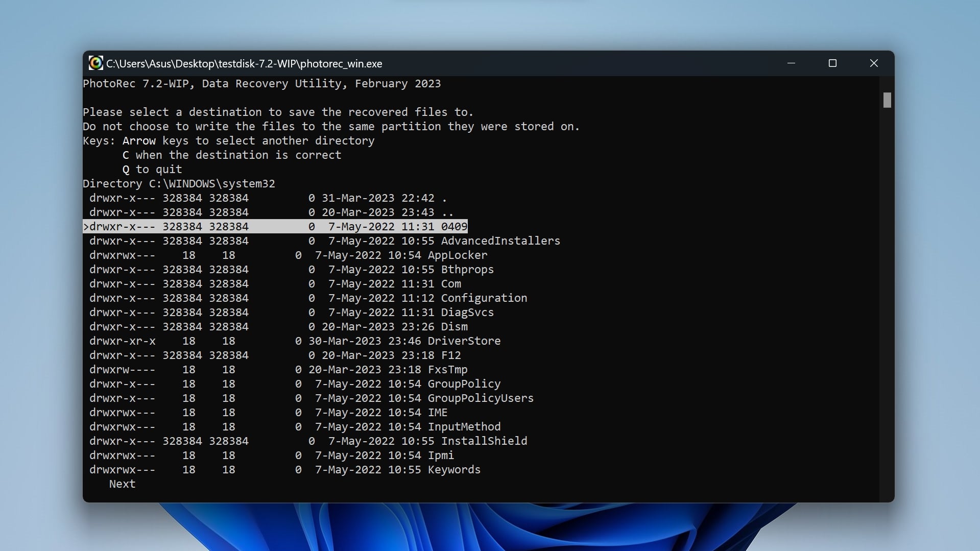
Task: Select the AdvancedInstallers directory
Action: [324, 241]
